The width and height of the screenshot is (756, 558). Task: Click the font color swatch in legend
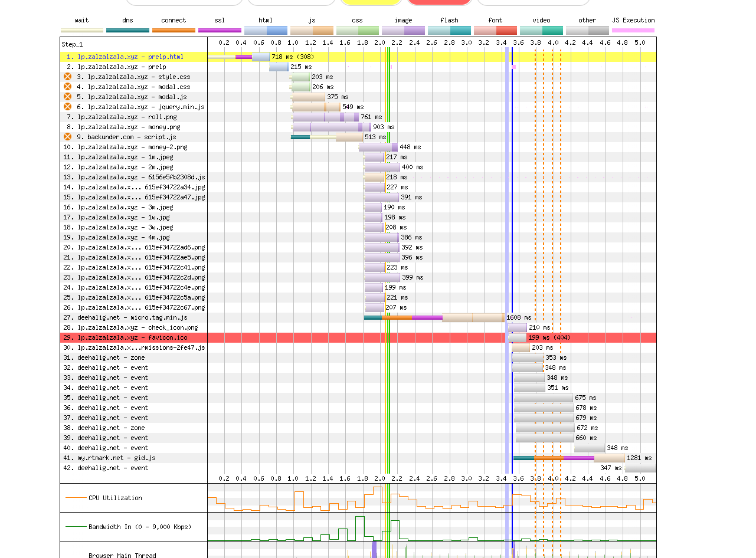pos(495,30)
